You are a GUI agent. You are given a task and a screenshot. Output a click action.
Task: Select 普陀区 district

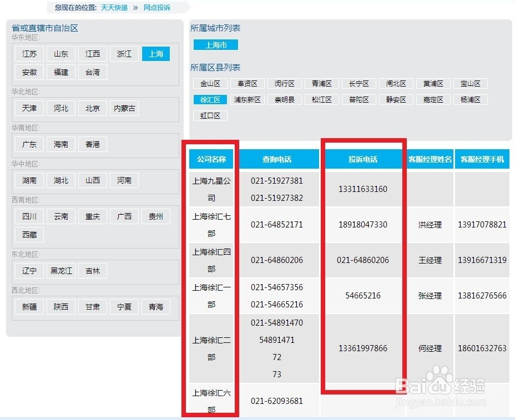pos(359,99)
